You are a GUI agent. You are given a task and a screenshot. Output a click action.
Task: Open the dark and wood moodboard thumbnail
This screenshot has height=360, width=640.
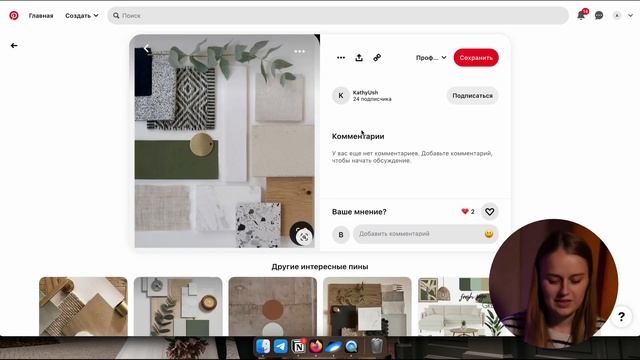pyautogui.click(x=367, y=307)
